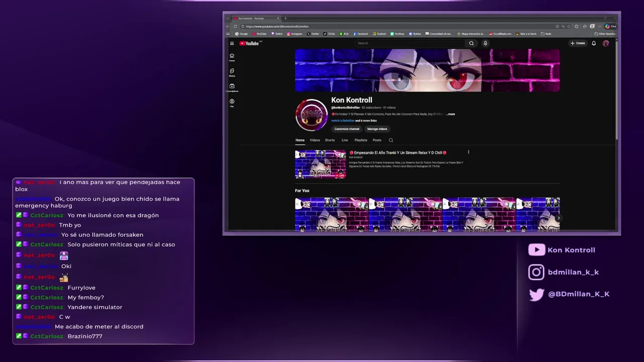Open YouTube notifications bell

(x=594, y=43)
